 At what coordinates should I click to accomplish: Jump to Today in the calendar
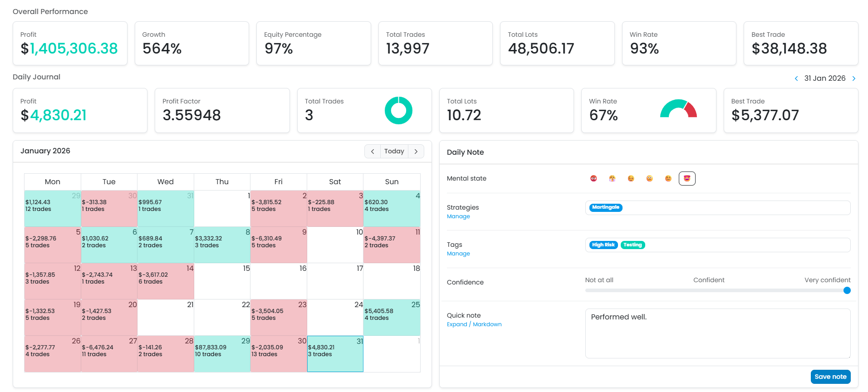click(x=394, y=151)
